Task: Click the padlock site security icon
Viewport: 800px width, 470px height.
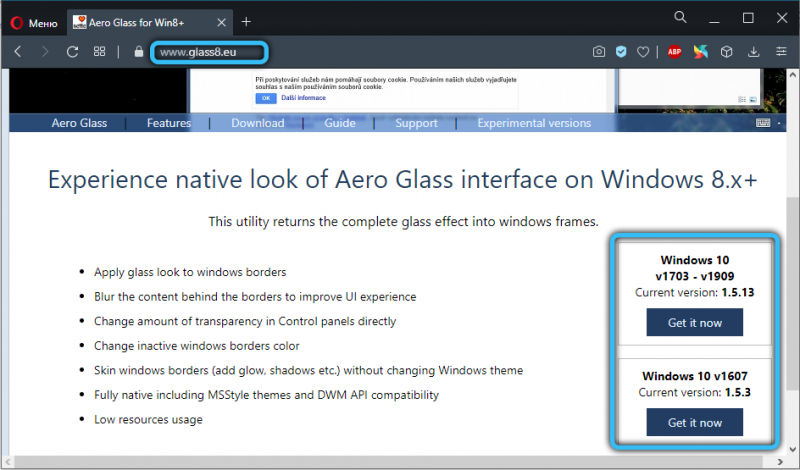Action: [x=138, y=52]
